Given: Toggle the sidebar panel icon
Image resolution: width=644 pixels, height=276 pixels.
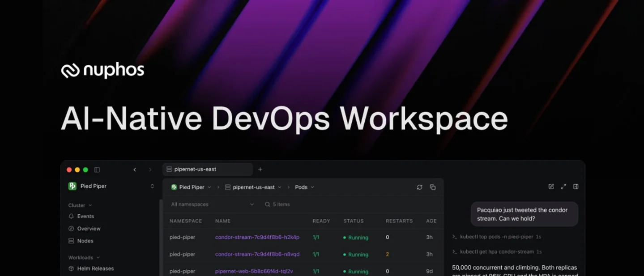Looking at the screenshot, I should coord(97,170).
